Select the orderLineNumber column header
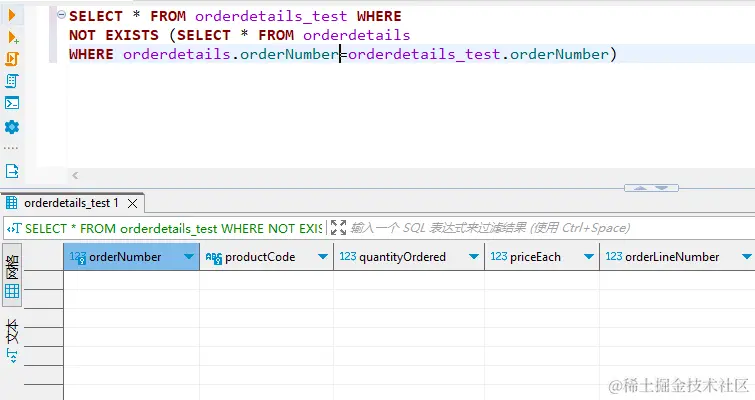Screen dimensions: 755x400 click(x=677, y=257)
